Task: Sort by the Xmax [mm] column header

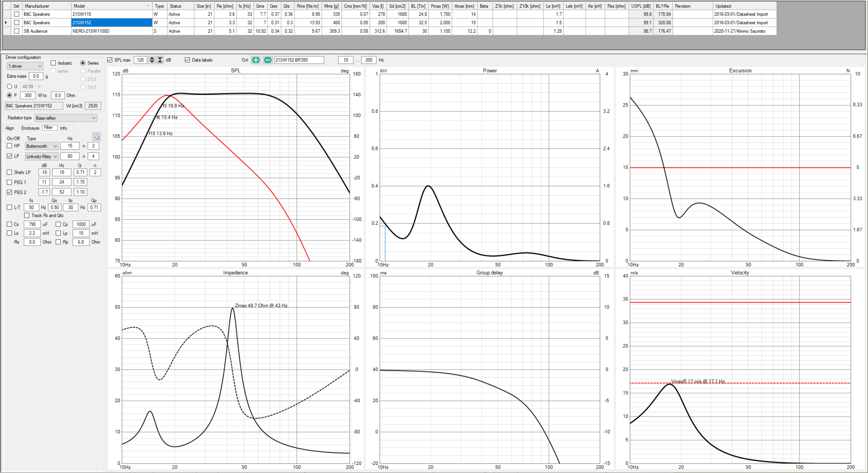Action: [464, 6]
